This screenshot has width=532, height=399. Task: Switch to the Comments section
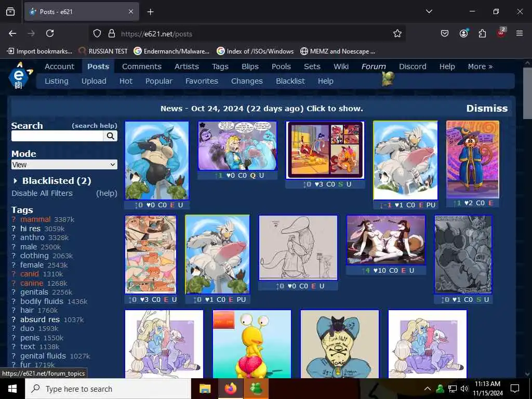pyautogui.click(x=142, y=66)
